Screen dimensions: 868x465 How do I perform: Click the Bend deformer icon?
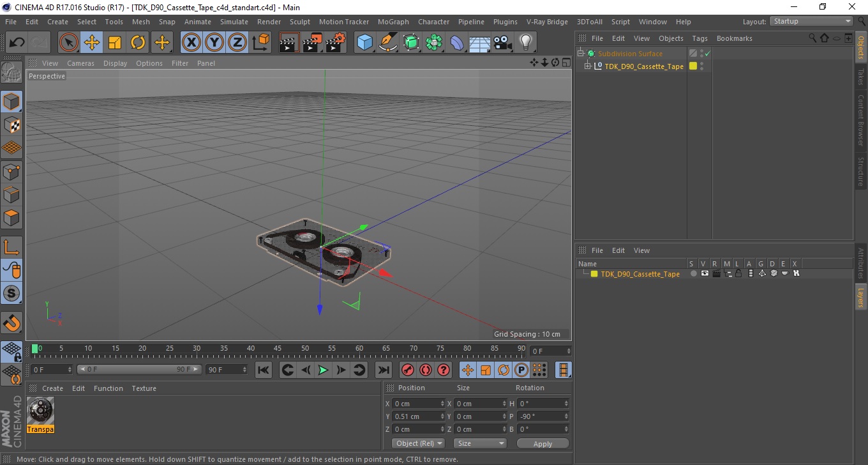(x=457, y=43)
